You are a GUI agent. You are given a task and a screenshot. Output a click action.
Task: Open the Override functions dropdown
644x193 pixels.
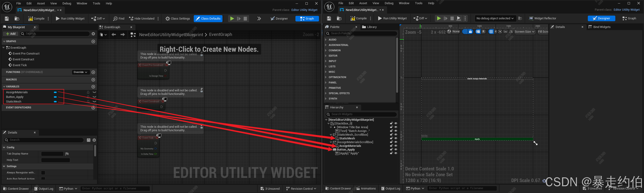(x=80, y=72)
